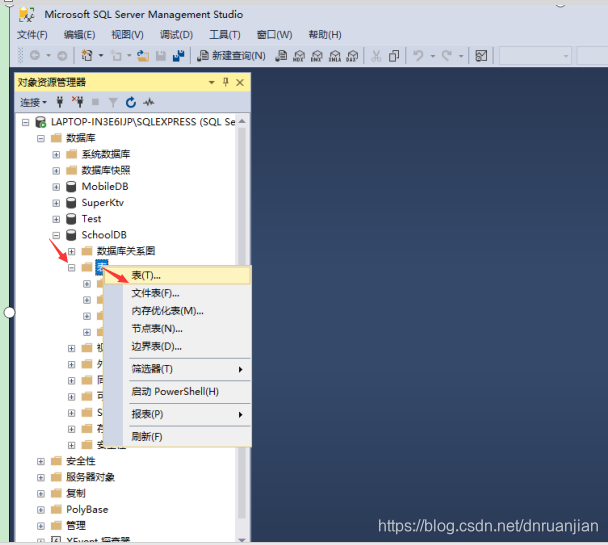Open the undo history dropdown arrow
Viewport: 608px width, 545px height.
click(x=433, y=56)
